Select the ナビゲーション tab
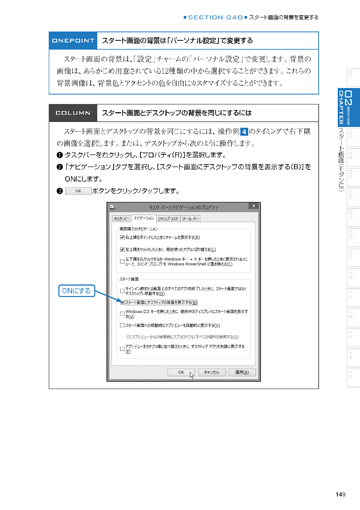 pyautogui.click(x=144, y=218)
